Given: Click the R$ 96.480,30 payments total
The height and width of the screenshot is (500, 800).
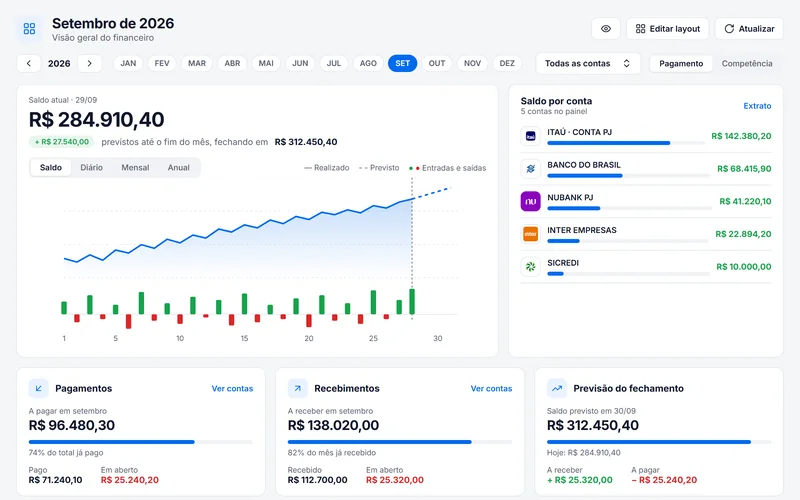Looking at the screenshot, I should click(x=72, y=426).
